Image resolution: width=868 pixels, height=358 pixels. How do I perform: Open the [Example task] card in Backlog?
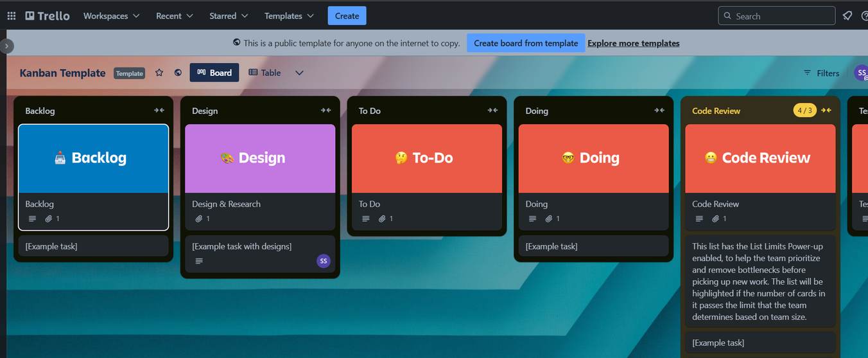pyautogui.click(x=93, y=246)
